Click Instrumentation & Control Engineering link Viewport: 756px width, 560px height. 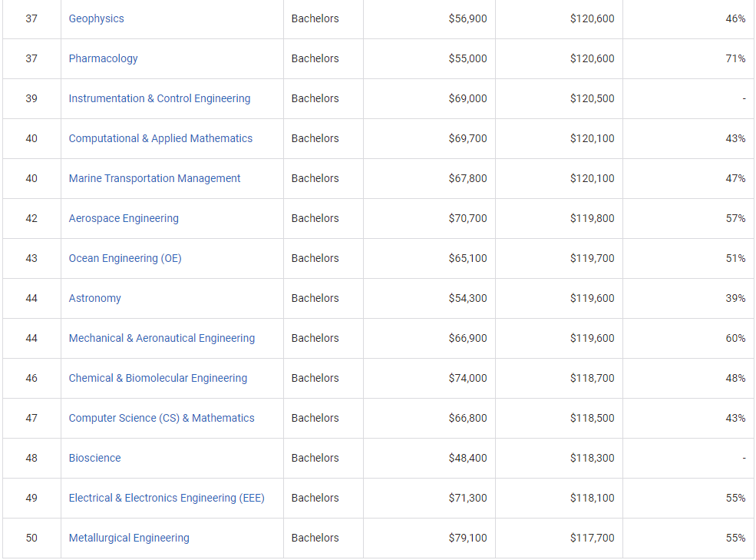coord(160,98)
